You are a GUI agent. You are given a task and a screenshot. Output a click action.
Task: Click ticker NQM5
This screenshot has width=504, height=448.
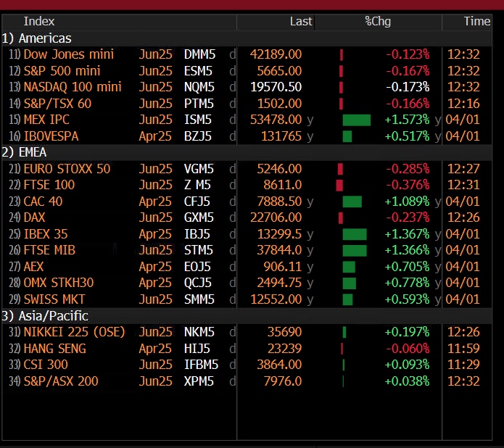(199, 87)
